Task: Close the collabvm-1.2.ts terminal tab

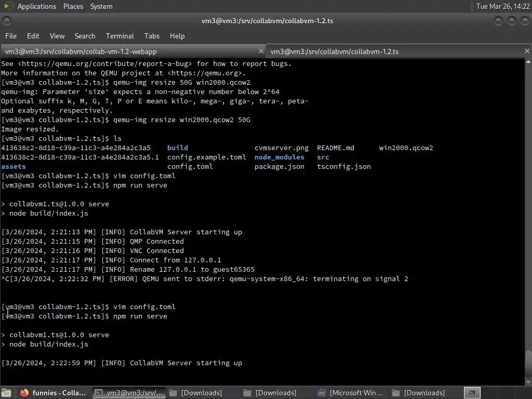Action: 527,51
